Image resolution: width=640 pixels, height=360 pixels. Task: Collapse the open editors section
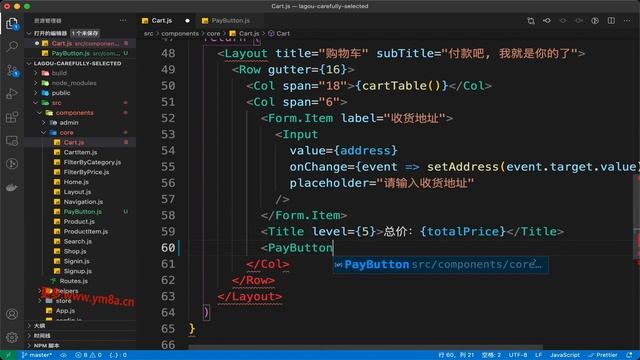tap(29, 33)
